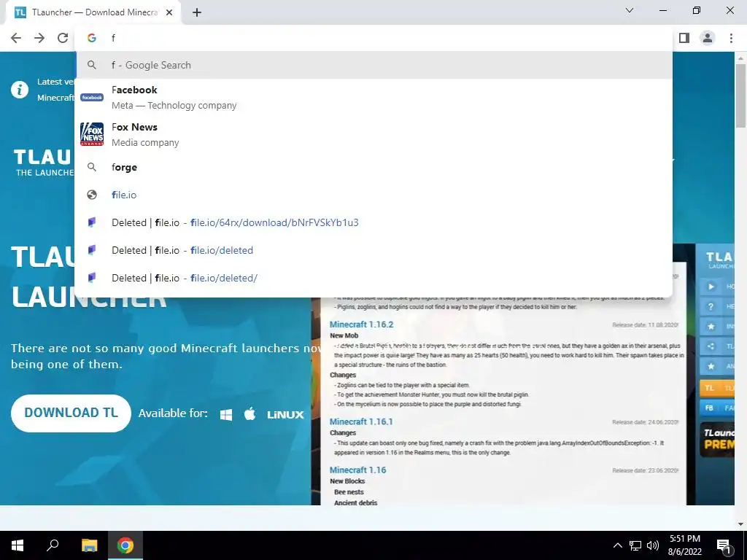
Task: Reload the page with the refresh icon
Action: click(63, 38)
